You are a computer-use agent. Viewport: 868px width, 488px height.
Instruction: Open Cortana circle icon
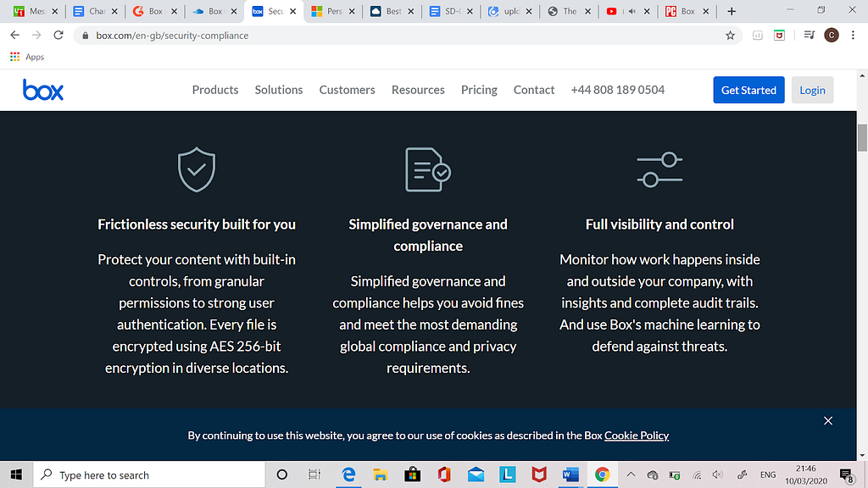click(x=281, y=474)
